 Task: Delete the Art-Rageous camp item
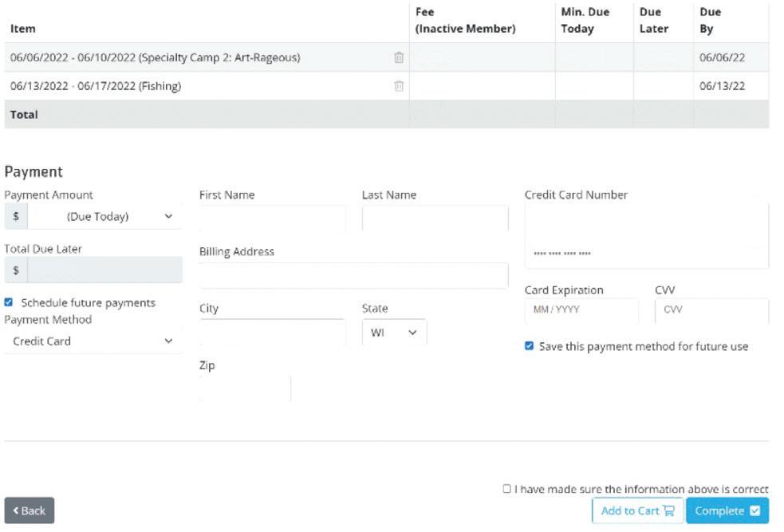click(x=399, y=57)
